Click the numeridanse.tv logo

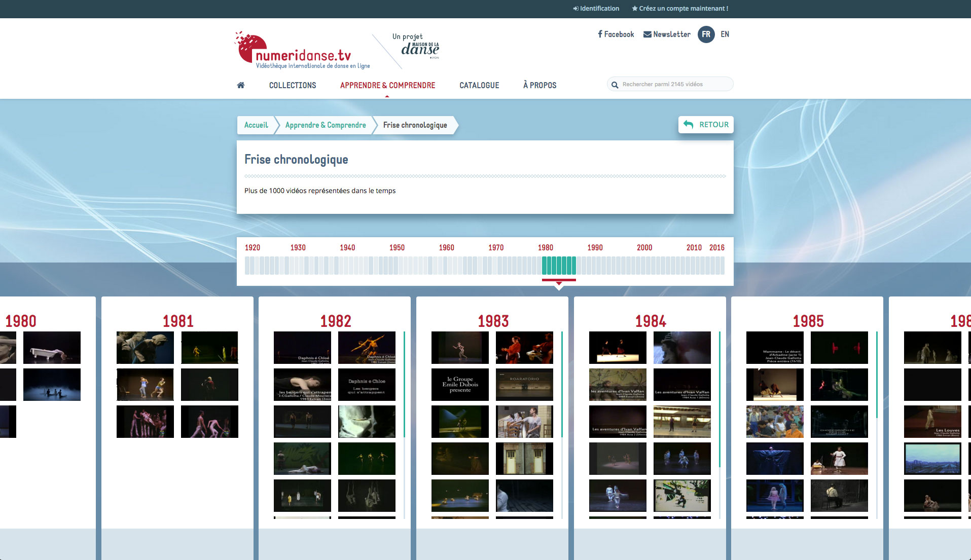click(x=302, y=50)
